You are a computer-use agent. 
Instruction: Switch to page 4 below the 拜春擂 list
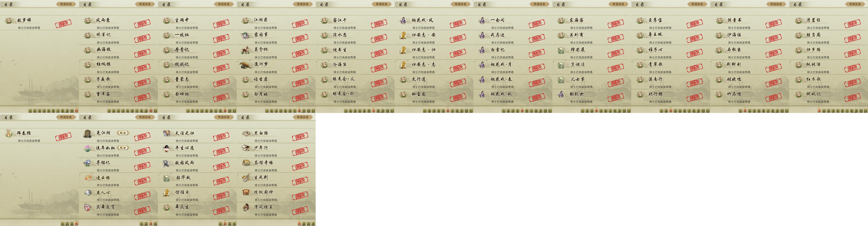click(x=77, y=223)
